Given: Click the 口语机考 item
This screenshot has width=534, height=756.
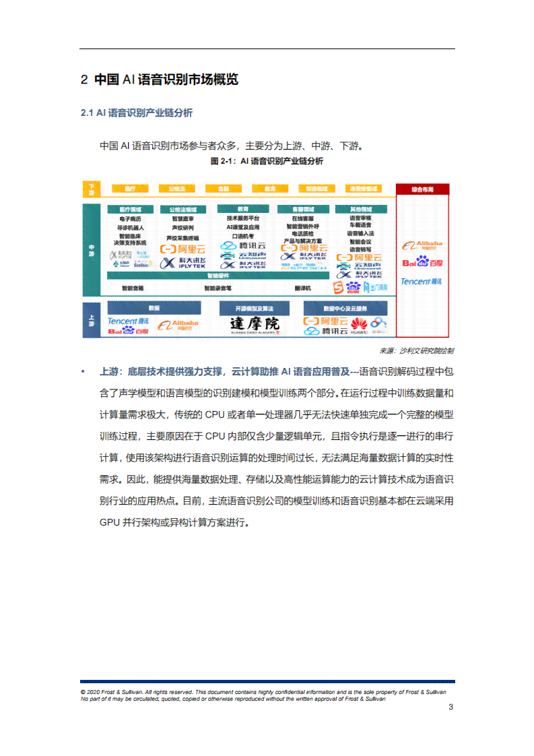Looking at the screenshot, I should pos(243,237).
